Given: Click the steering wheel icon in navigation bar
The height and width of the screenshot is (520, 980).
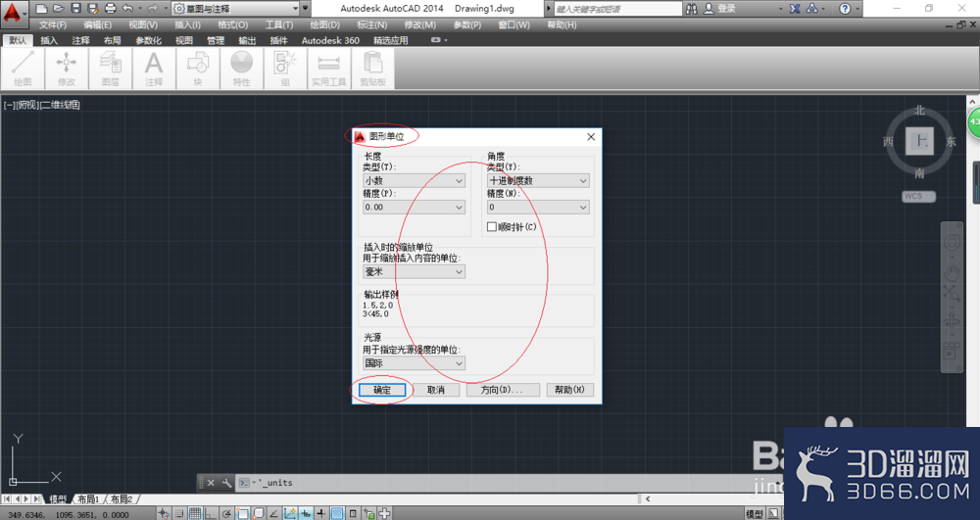Looking at the screenshot, I should 952,242.
